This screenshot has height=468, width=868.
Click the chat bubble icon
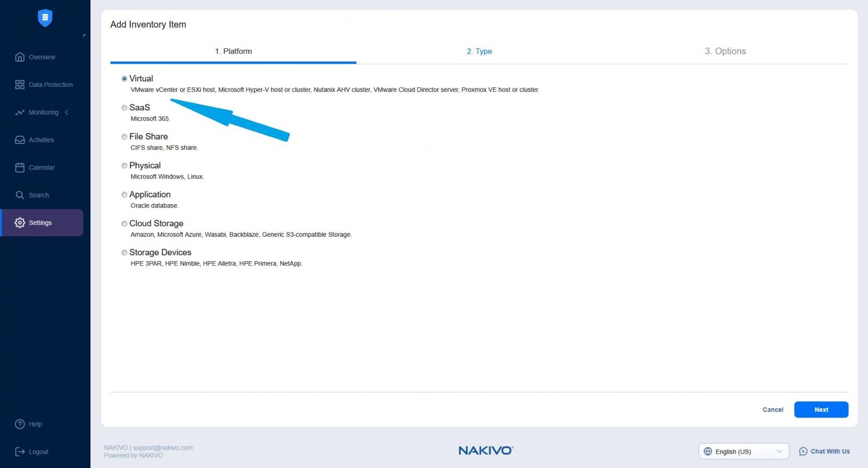tap(803, 451)
